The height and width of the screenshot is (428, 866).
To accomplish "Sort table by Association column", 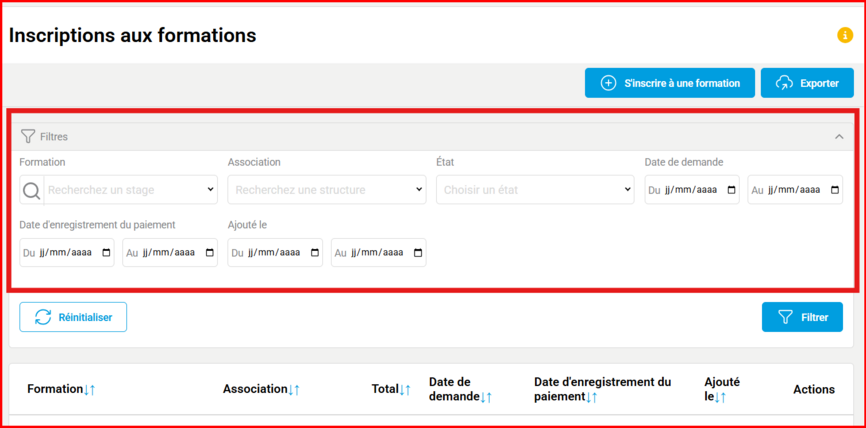I will [x=261, y=389].
